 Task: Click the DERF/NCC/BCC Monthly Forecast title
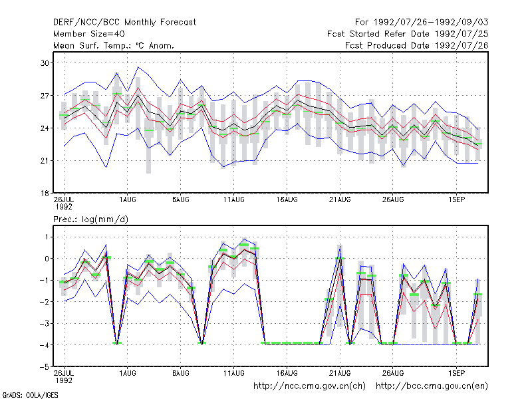124,23
